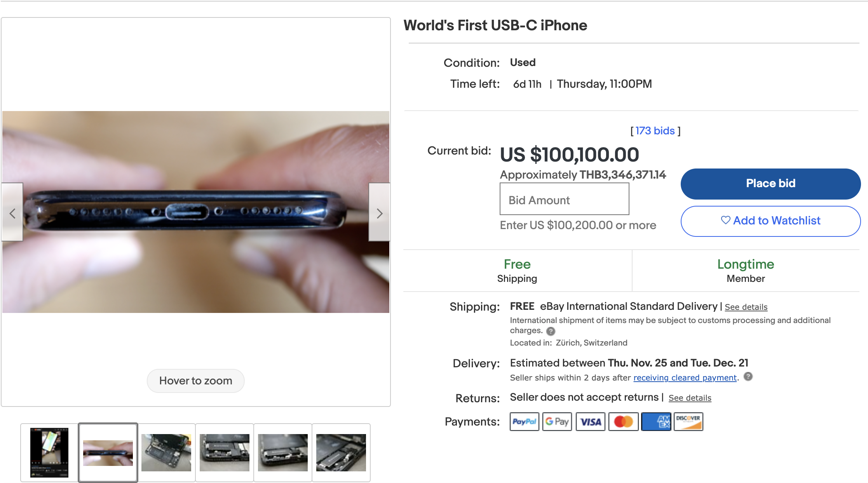Click the Mastercard icon
Image resolution: width=868 pixels, height=483 pixels.
click(623, 422)
